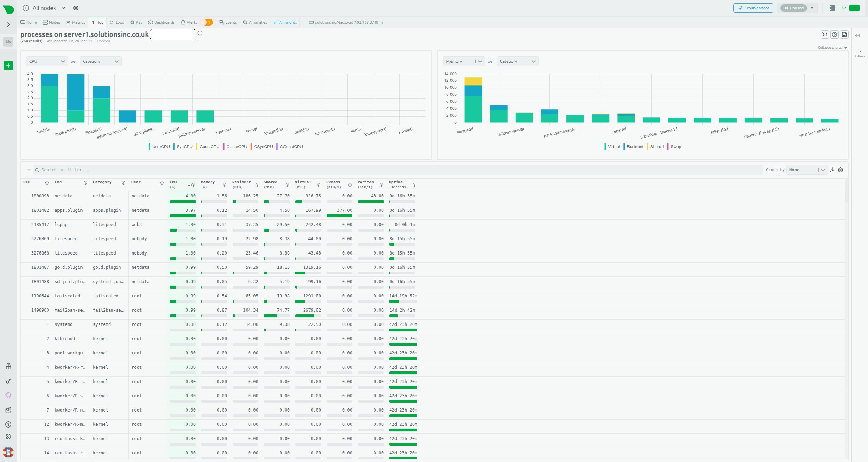The height and width of the screenshot is (462, 868).
Task: Collapse the charts section
Action: click(832, 48)
